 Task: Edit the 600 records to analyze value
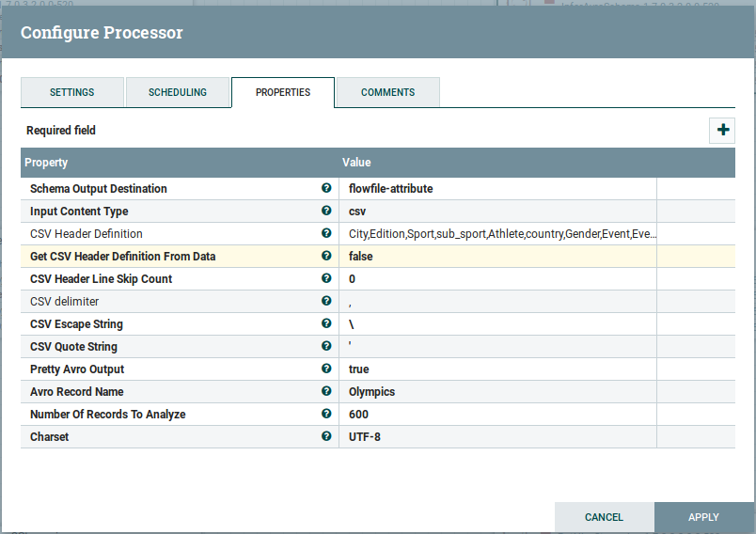pos(497,414)
